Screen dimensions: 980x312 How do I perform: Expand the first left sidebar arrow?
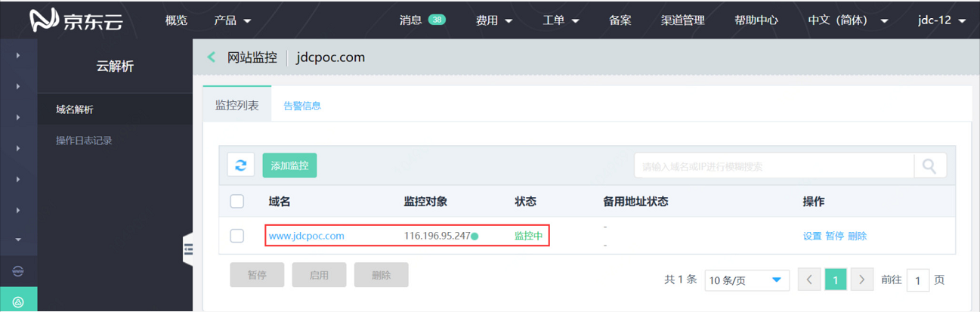click(x=18, y=55)
